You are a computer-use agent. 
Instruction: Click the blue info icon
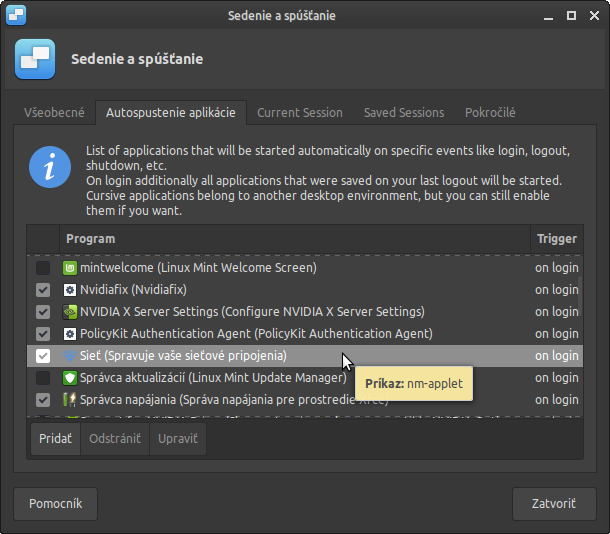[x=50, y=166]
